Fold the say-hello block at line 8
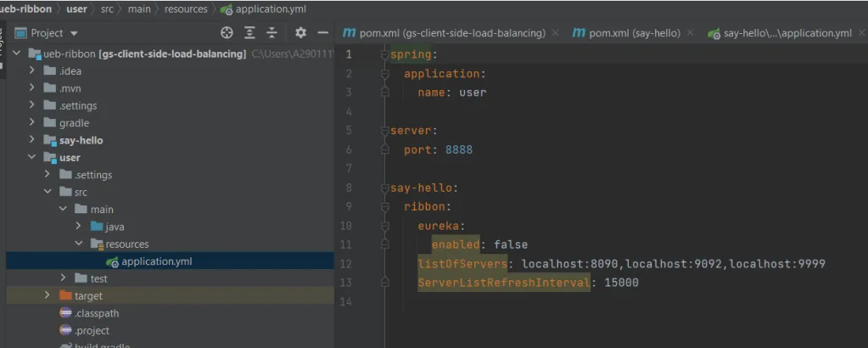The width and height of the screenshot is (868, 348). 384,188
